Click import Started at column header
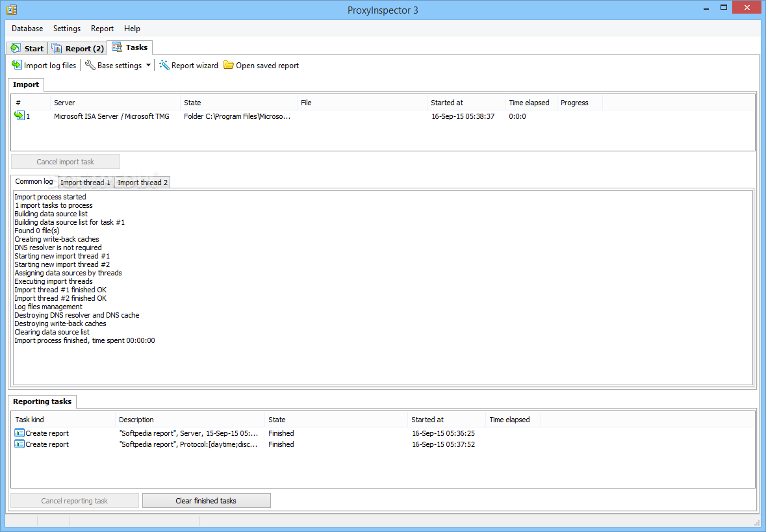Viewport: 766px width, 532px height. tap(466, 103)
